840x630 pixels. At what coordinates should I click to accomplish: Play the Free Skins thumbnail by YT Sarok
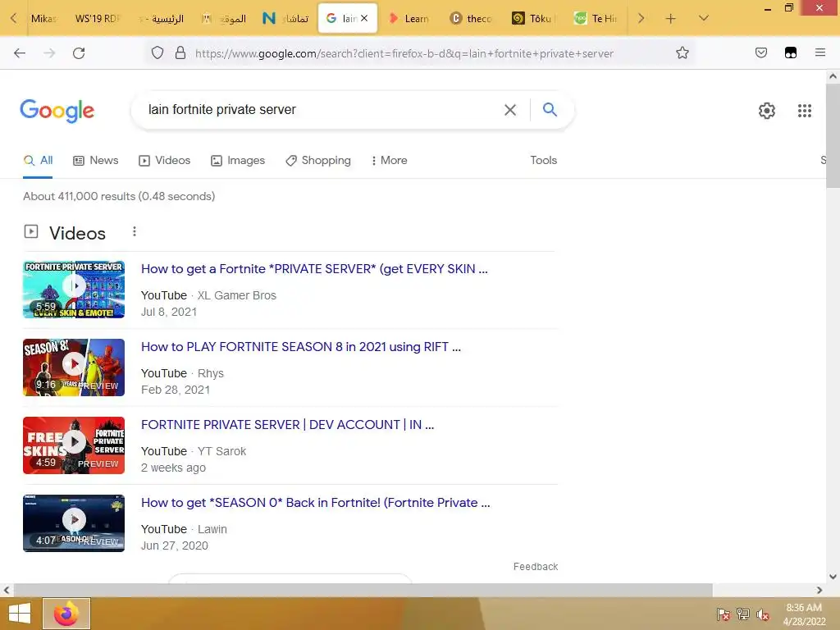tap(74, 445)
